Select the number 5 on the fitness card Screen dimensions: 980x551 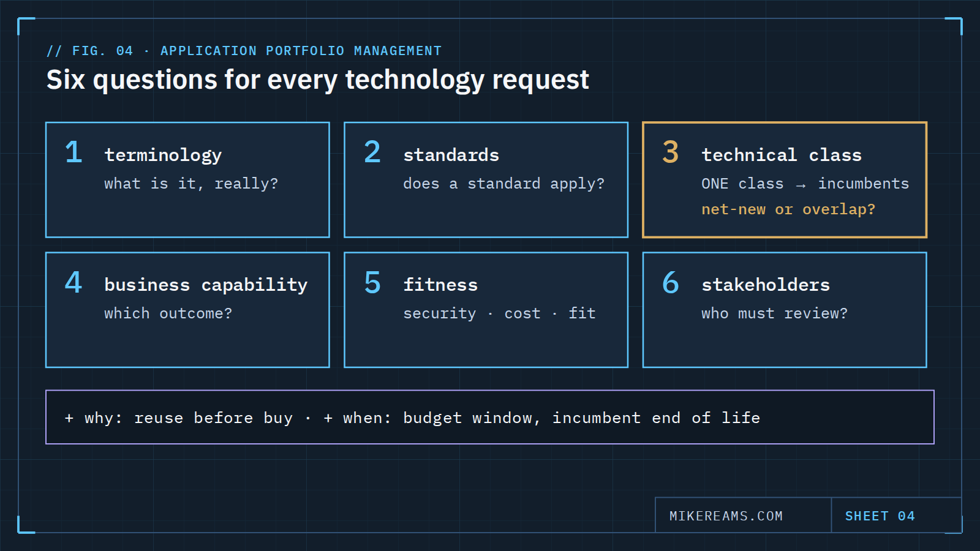coord(372,282)
